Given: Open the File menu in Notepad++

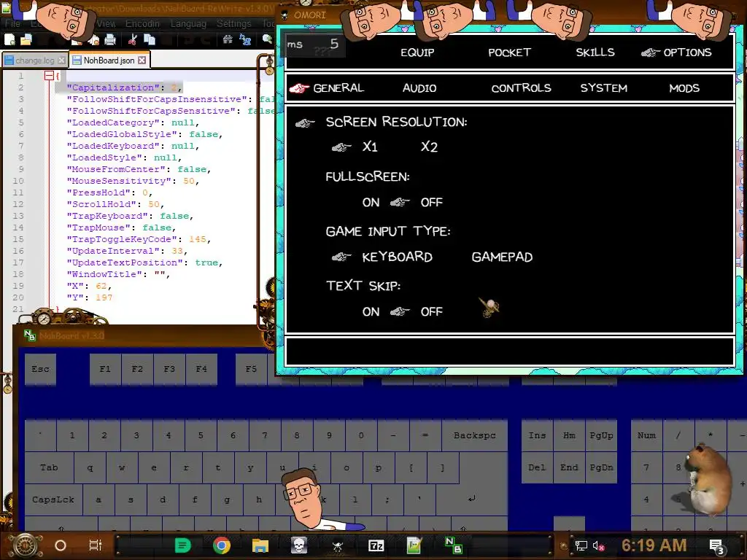Looking at the screenshot, I should (12, 23).
